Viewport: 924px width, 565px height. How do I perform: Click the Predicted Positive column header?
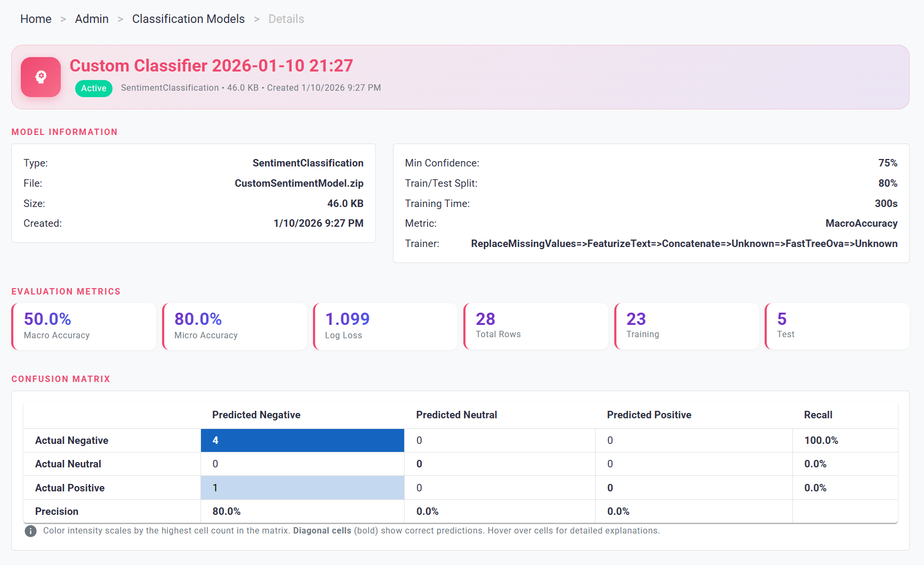(x=649, y=415)
